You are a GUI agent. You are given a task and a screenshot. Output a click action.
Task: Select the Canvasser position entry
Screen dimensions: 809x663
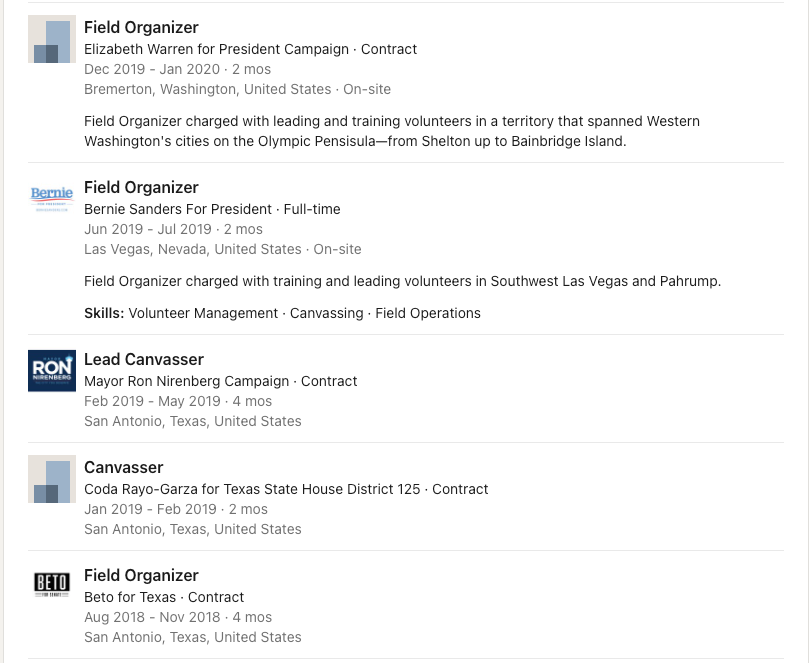(123, 467)
